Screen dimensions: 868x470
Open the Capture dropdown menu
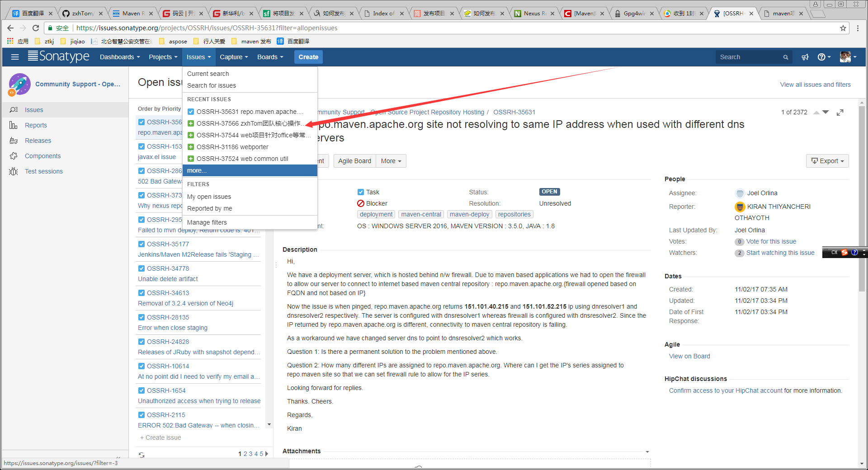click(x=234, y=57)
